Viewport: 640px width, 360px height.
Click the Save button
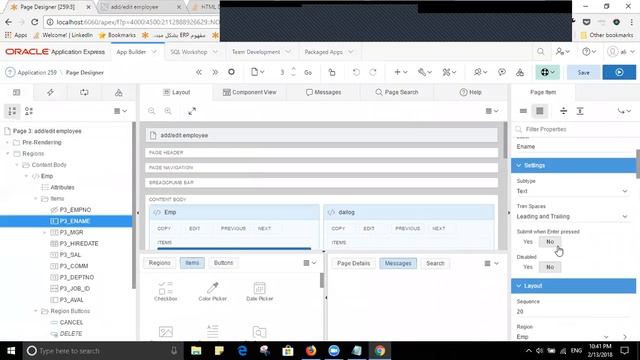click(583, 72)
